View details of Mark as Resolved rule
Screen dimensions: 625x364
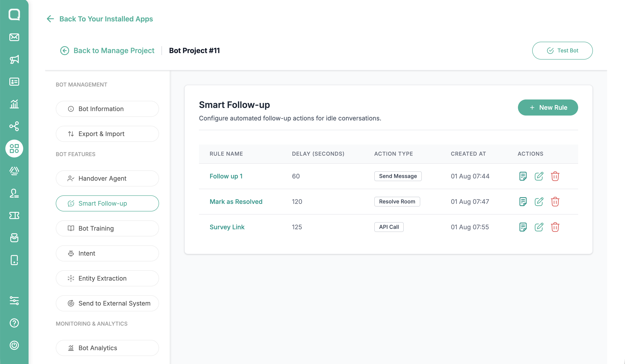click(x=523, y=202)
